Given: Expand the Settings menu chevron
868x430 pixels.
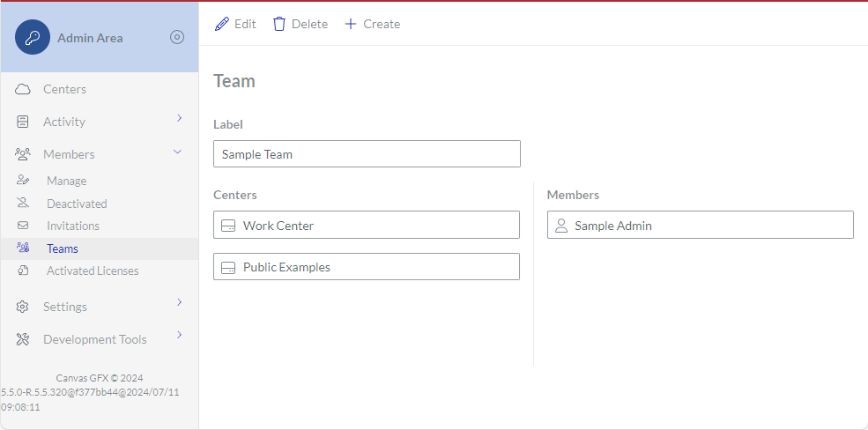Looking at the screenshot, I should [x=179, y=302].
